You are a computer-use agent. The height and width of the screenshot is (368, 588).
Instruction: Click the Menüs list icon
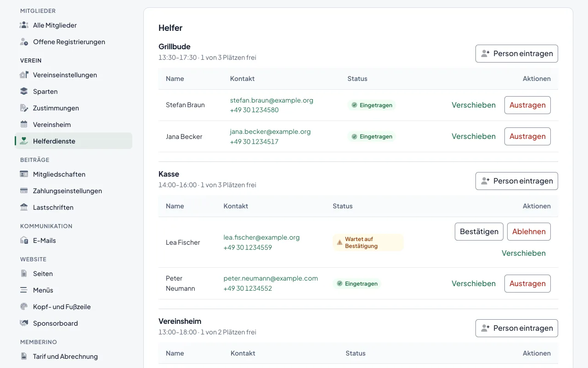(24, 290)
